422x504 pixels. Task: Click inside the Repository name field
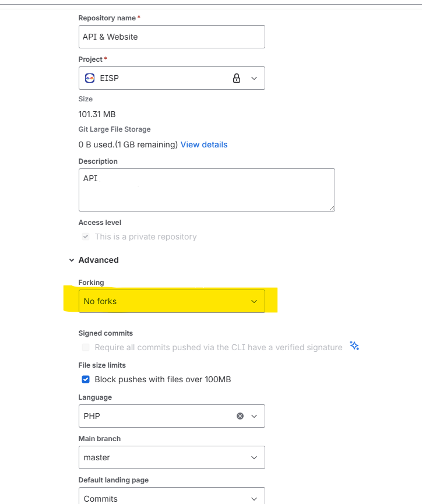pyautogui.click(x=171, y=36)
